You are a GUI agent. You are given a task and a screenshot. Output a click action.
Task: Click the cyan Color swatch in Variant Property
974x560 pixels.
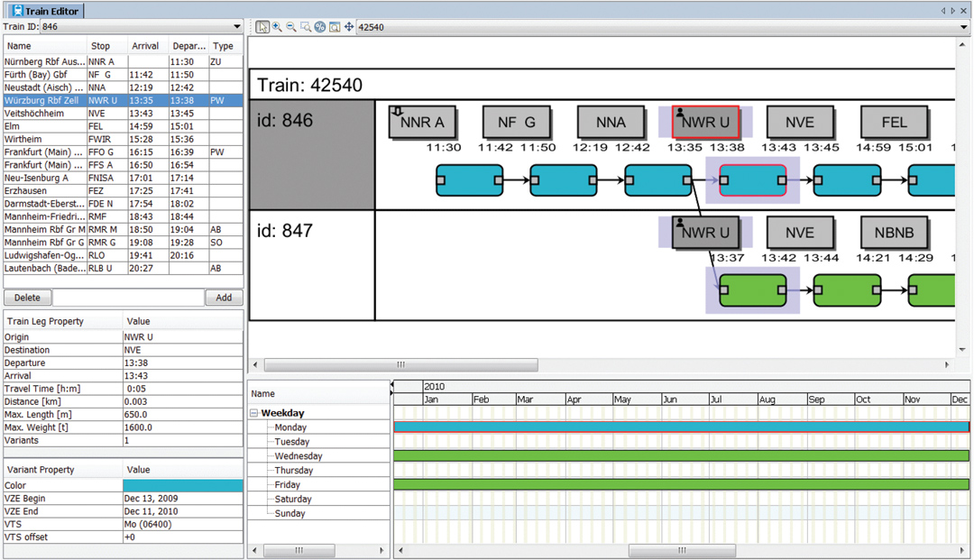pyautogui.click(x=183, y=485)
